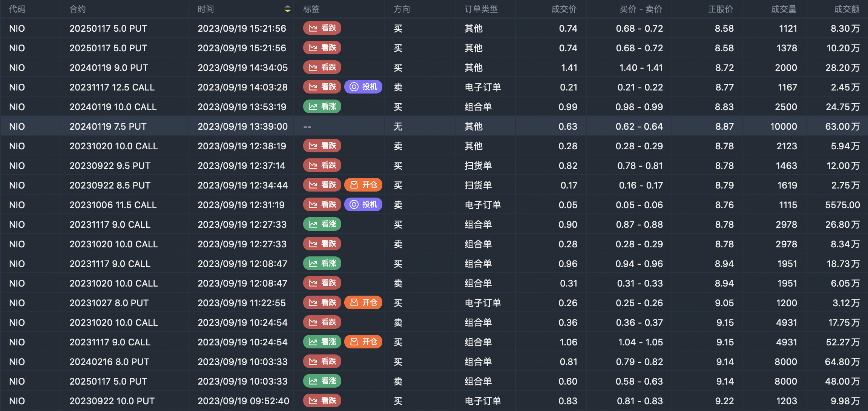Click the 方向 column header
This screenshot has width=868, height=411.
click(402, 9)
